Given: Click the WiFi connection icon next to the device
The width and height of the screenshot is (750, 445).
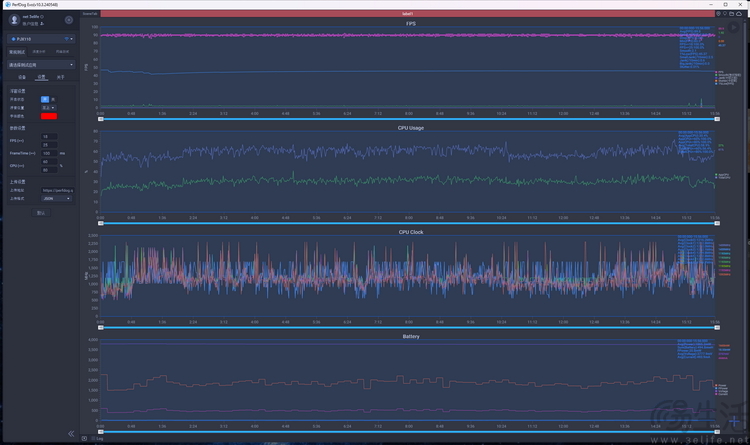Looking at the screenshot, I should [x=66, y=39].
